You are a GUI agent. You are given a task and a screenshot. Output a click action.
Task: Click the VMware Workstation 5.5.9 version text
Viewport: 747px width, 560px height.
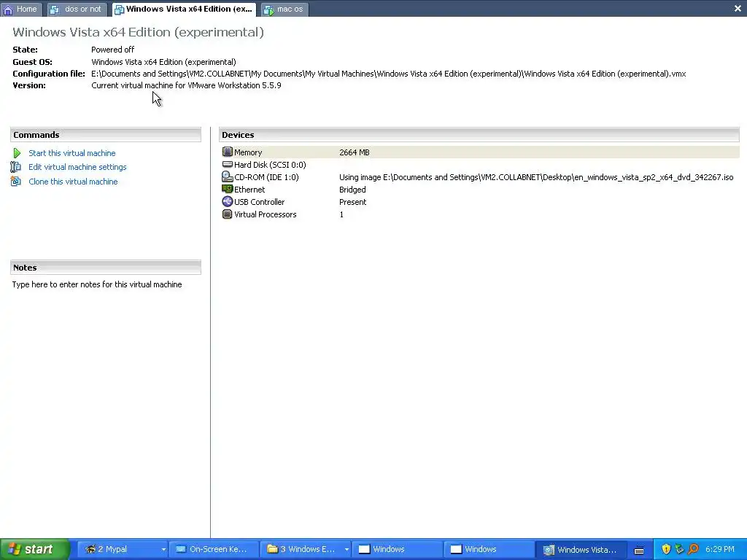(186, 85)
